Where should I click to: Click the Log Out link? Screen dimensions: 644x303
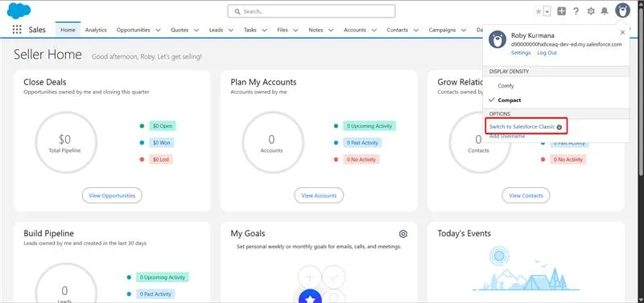pos(547,53)
